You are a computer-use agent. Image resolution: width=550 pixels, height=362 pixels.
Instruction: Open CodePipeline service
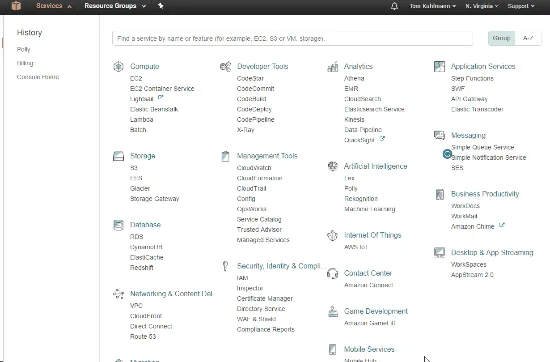(x=255, y=119)
